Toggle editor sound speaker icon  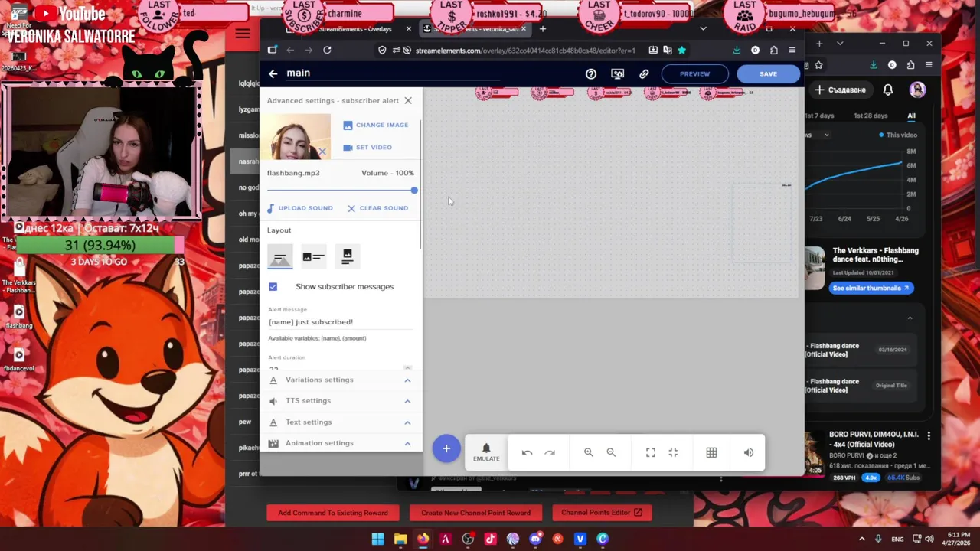click(749, 452)
